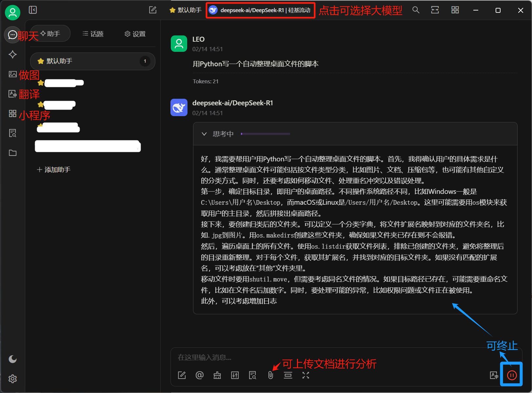Viewport: 532px width, 393px height.
Task: Upload a file with the paperclip icon
Action: [x=270, y=375]
